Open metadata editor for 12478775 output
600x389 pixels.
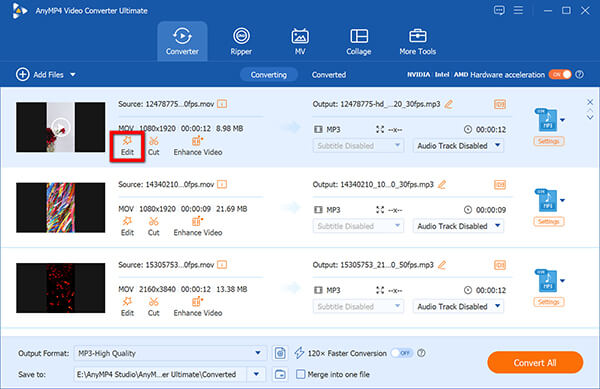(500, 104)
